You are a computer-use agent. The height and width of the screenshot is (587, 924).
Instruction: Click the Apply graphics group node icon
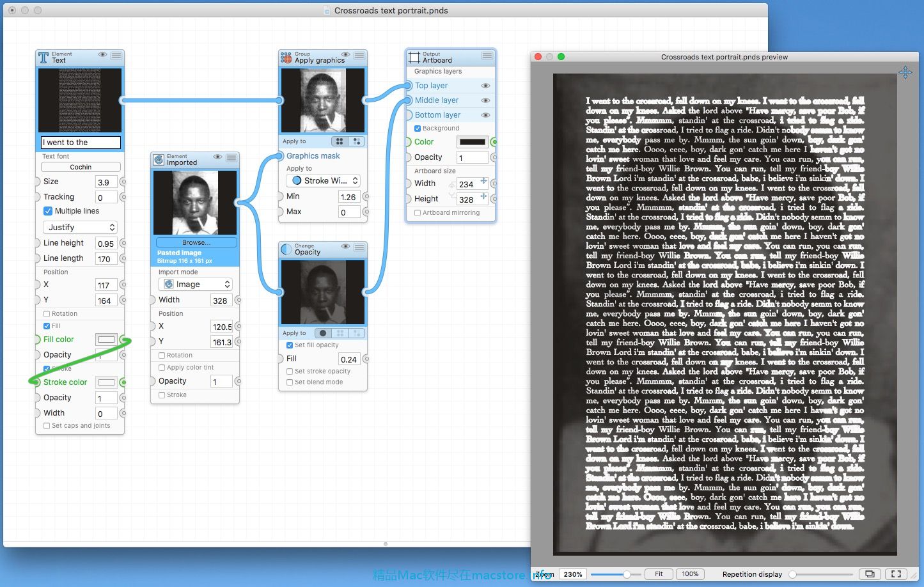pyautogui.click(x=286, y=58)
